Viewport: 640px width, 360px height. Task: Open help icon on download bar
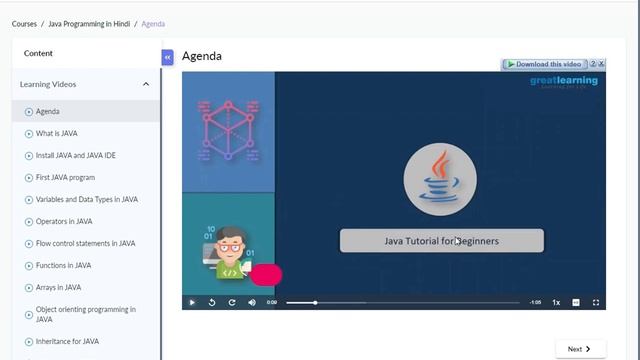593,64
